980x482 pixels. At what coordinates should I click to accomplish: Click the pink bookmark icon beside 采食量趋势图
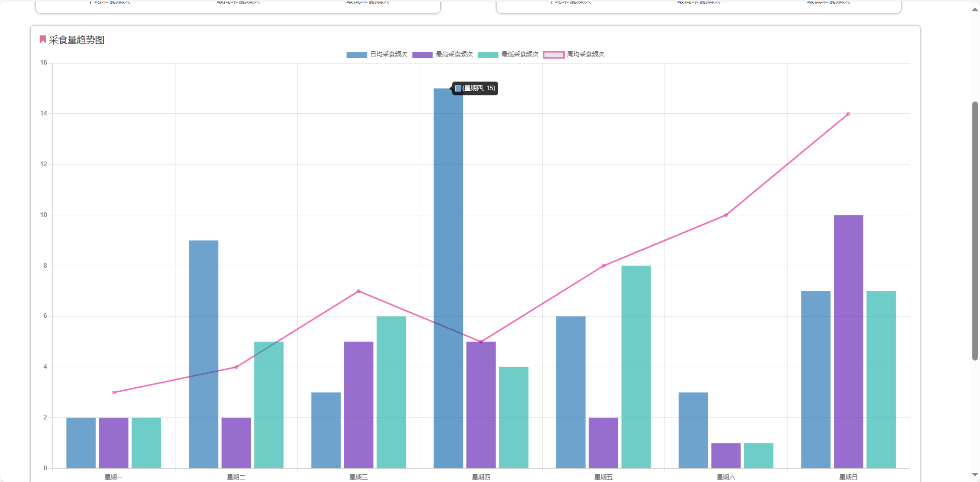(43, 39)
